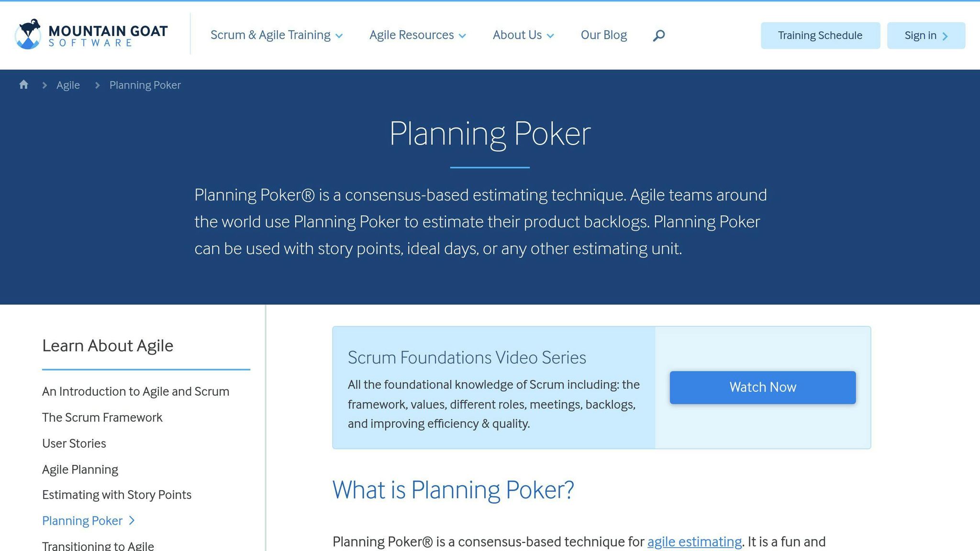Click the arrow icon beside Sign in
980x551 pixels.
coord(945,35)
